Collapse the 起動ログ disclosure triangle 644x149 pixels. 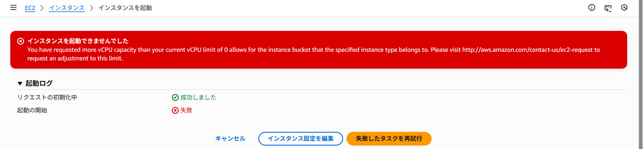[20, 84]
